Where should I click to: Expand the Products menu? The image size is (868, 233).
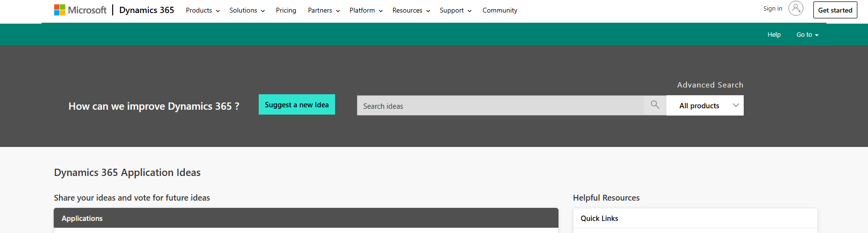(203, 10)
